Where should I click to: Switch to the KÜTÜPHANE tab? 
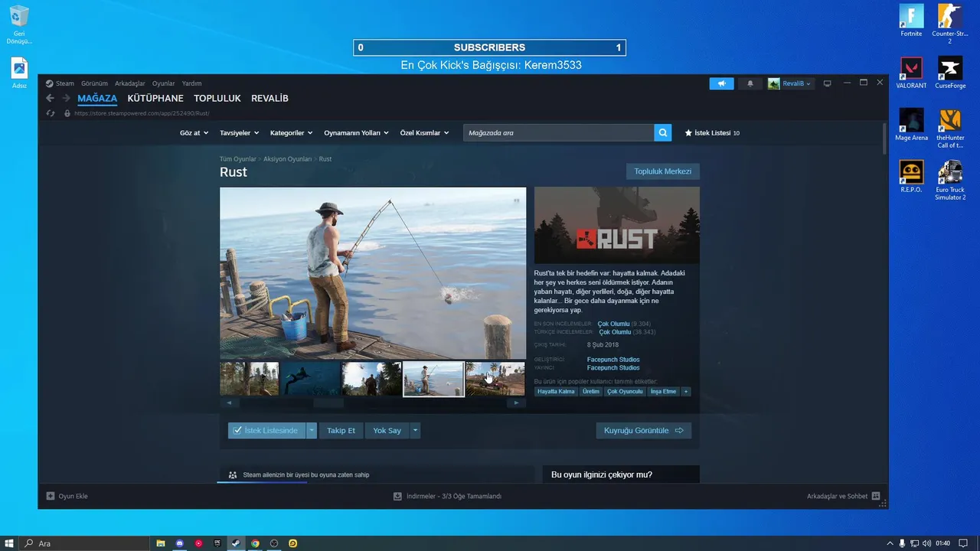coord(155,99)
